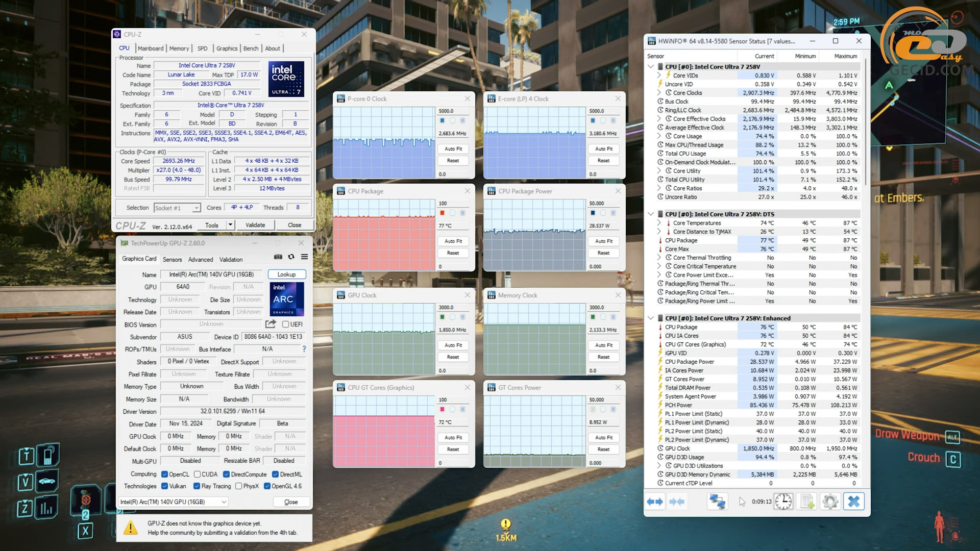Click Auto Fit in the P-core 0 Clock graph
The height and width of the screenshot is (551, 980).
(x=453, y=149)
